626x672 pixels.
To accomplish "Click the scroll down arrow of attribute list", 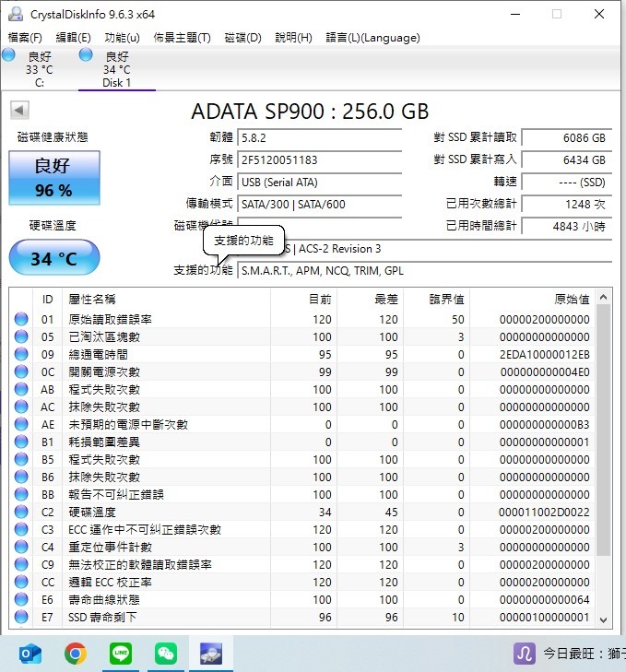I will pyautogui.click(x=604, y=620).
